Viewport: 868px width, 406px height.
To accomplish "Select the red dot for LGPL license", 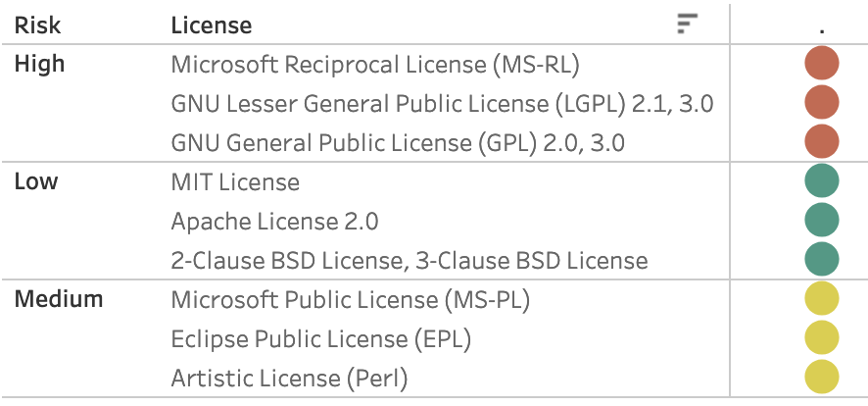I will tap(822, 103).
